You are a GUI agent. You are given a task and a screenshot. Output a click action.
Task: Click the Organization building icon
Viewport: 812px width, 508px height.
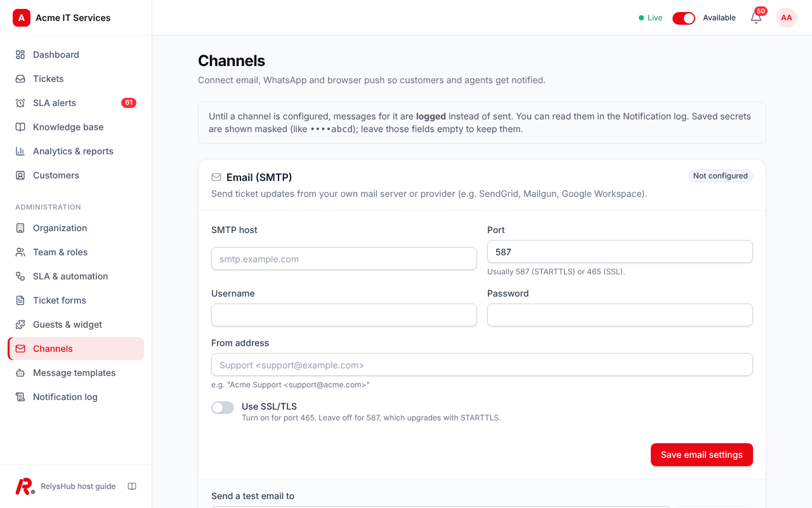pos(20,228)
